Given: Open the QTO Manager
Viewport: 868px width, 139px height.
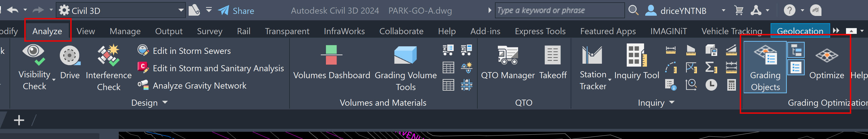Looking at the screenshot, I should click(x=508, y=63).
